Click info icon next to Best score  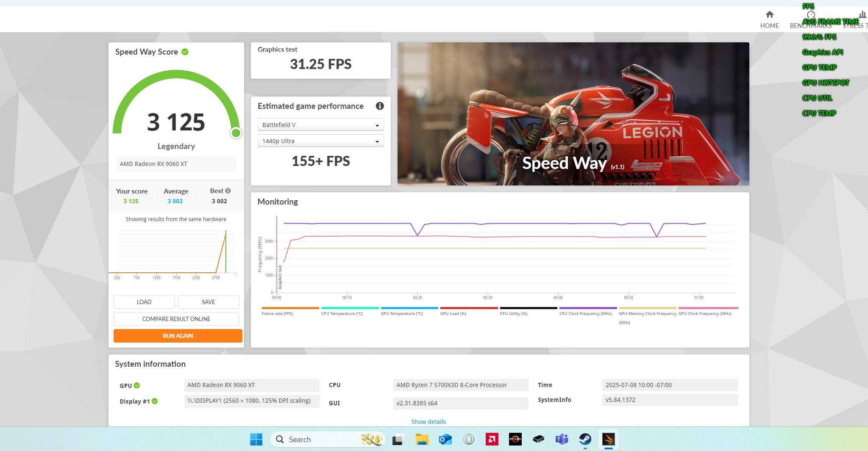[x=228, y=191]
